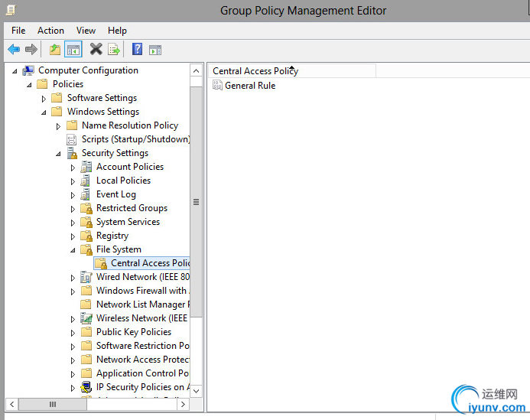
Task: Select the Central Access Policy tree node
Action: pos(142,263)
